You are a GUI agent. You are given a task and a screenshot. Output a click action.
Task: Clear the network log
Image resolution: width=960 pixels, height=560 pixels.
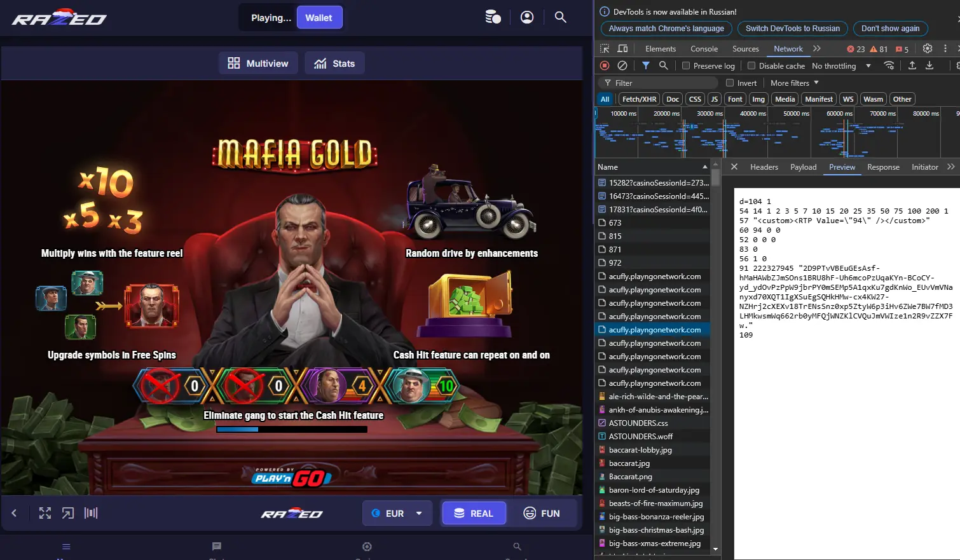622,65
